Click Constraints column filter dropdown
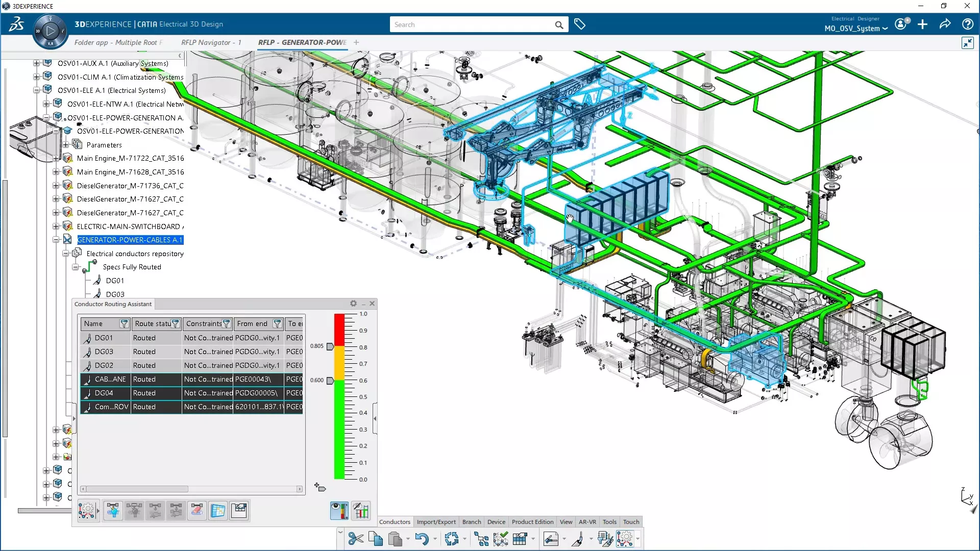Screen dimensions: 980x551 coord(227,323)
